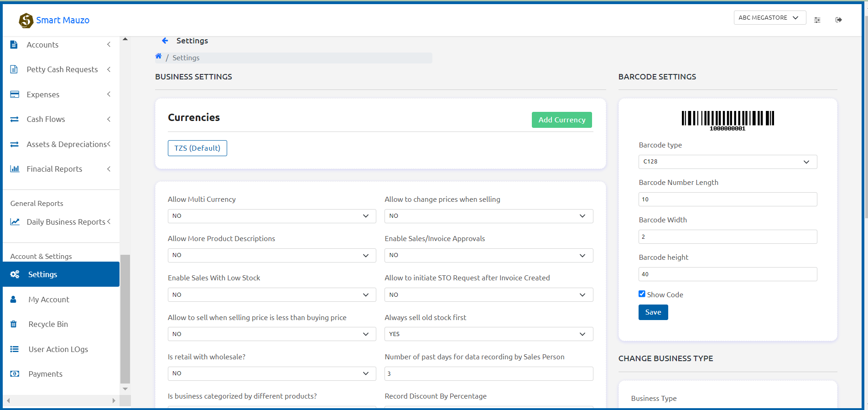
Task: Open Enable Sales With Low Stock dropdown
Action: coord(272,295)
